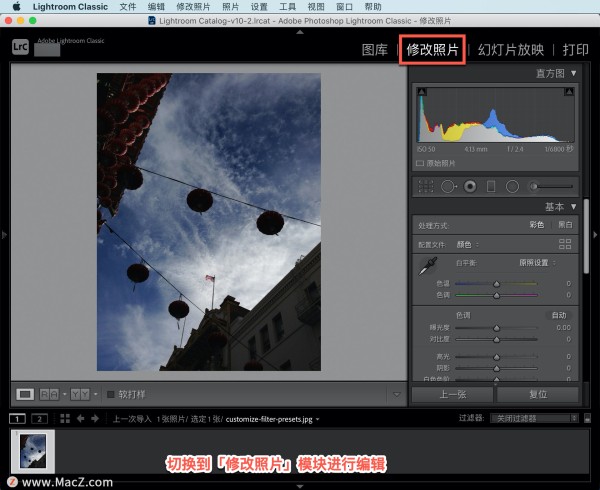600x490 pixels.
Task: Select the Crop Overlay tool icon
Action: pyautogui.click(x=426, y=186)
